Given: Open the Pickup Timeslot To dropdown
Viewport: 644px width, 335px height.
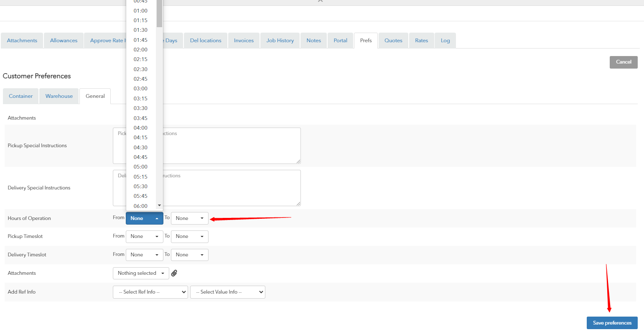Looking at the screenshot, I should pyautogui.click(x=190, y=236).
